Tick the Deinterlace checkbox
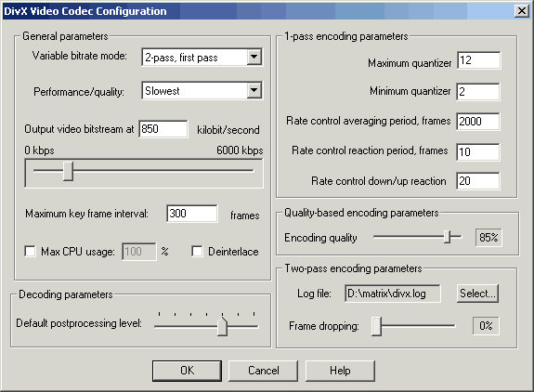Screen dimensions: 534x392 [x=197, y=252]
